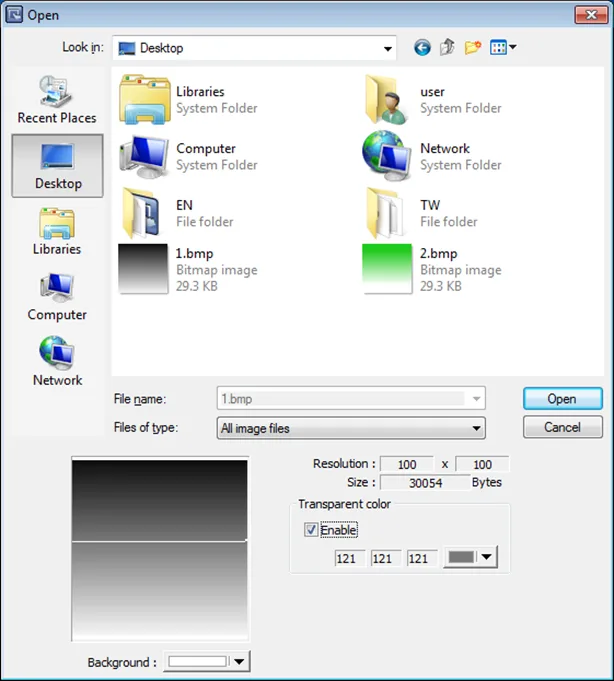
Task: Click the 2.bmp file name text
Action: tap(438, 253)
